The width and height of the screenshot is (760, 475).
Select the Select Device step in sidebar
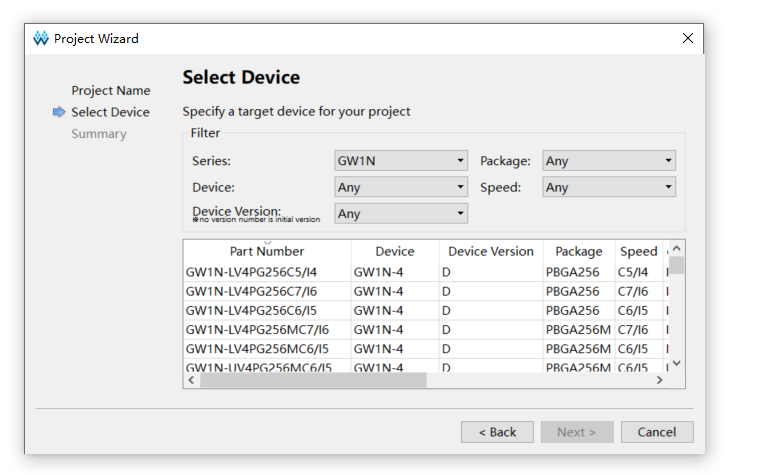point(110,112)
